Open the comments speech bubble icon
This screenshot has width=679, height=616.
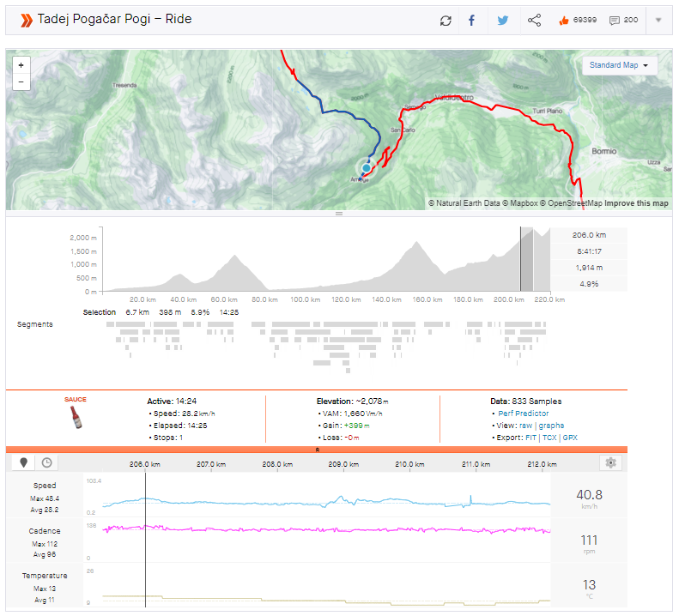coord(615,20)
